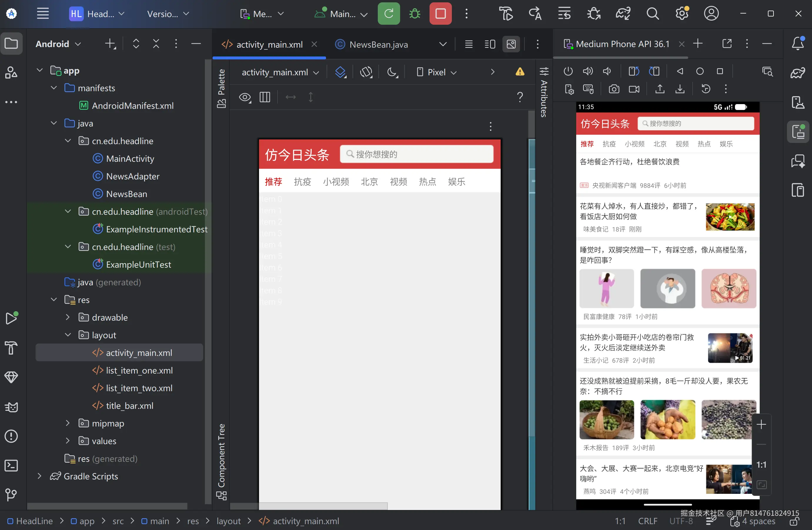Expand the Gradle Scripts node

coord(39,476)
